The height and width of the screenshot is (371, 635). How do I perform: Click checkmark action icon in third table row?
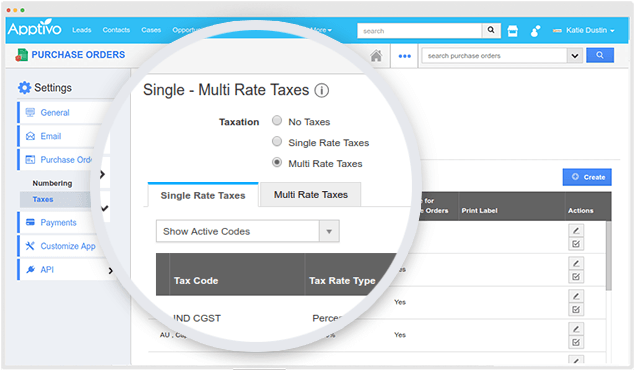576,309
